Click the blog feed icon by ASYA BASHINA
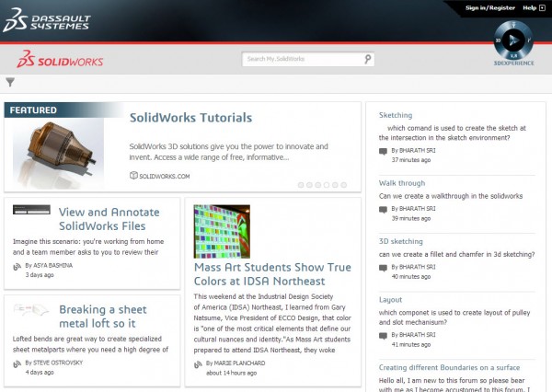Viewport: 552px width, 392px height. coord(17,267)
